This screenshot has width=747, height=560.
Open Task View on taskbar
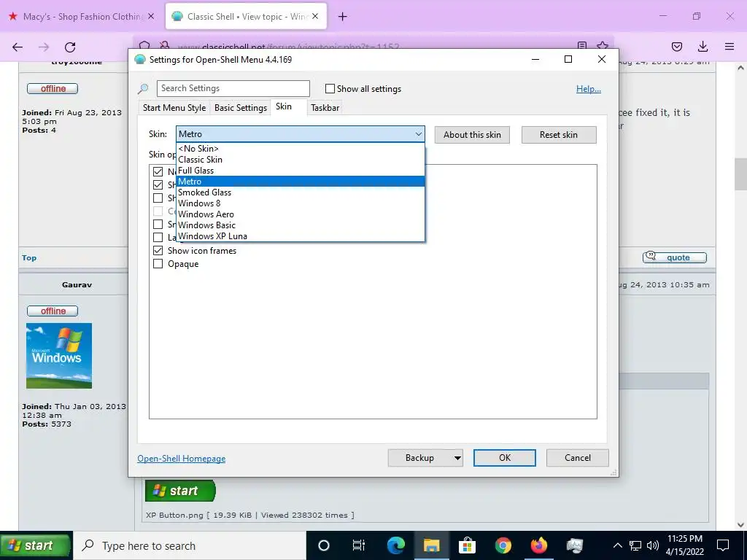[359, 545]
